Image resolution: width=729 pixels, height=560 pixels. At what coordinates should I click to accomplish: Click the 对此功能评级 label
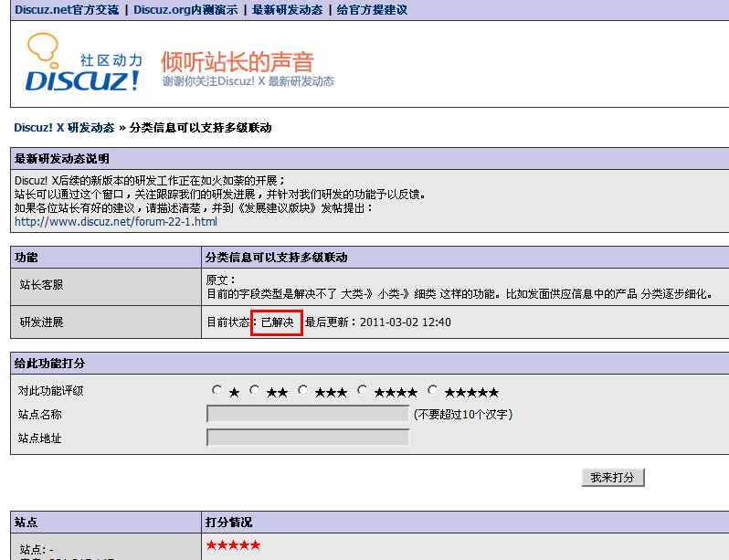(x=50, y=391)
